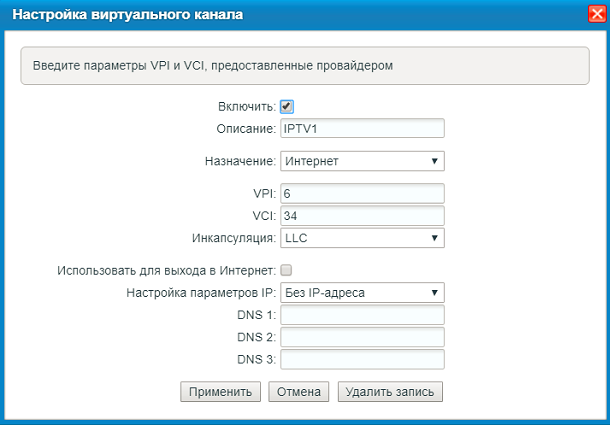610x425 pixels.
Task: Click the Использовать для выхода в Интернет label
Action: coord(166,270)
